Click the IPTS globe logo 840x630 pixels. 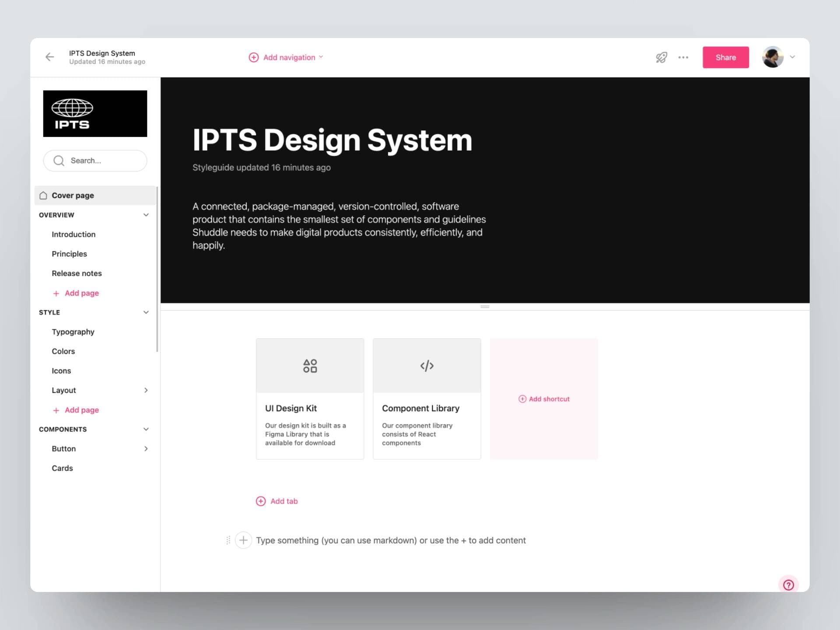[x=95, y=114]
